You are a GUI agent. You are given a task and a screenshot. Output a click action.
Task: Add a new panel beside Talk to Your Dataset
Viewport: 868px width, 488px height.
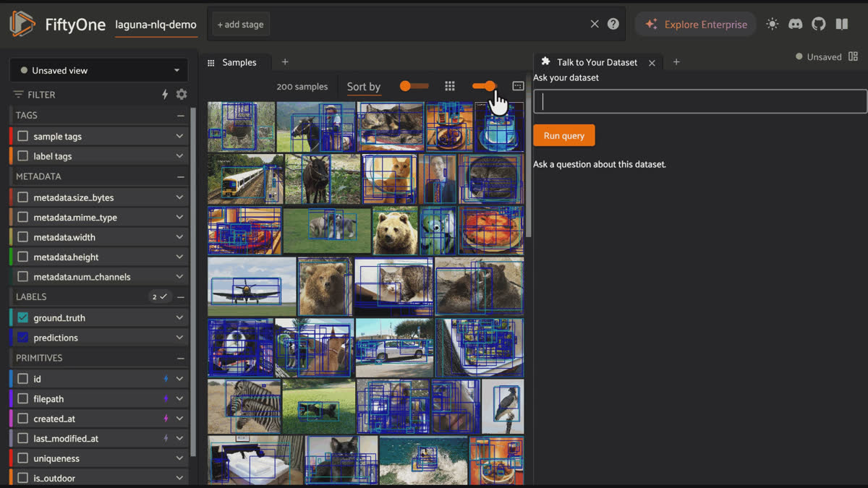(676, 62)
